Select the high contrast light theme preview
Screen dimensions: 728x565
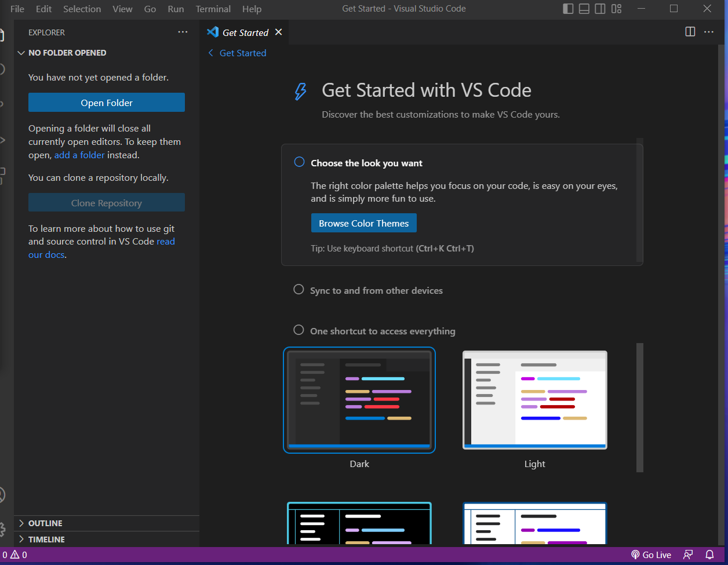click(x=535, y=523)
